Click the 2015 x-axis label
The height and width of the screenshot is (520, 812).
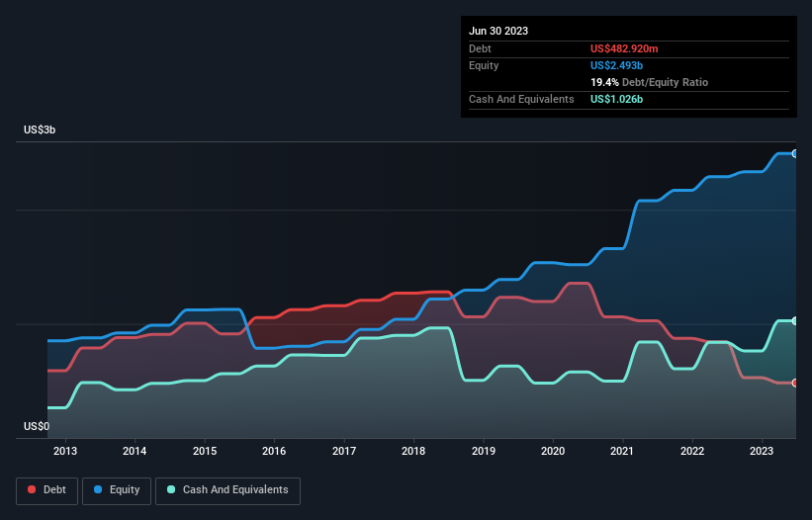point(205,451)
